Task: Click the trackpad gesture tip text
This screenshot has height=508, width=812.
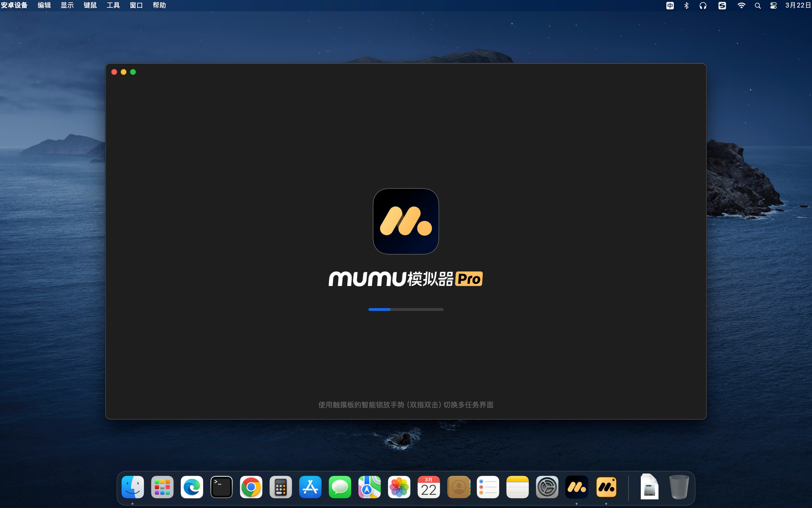Action: (x=406, y=405)
